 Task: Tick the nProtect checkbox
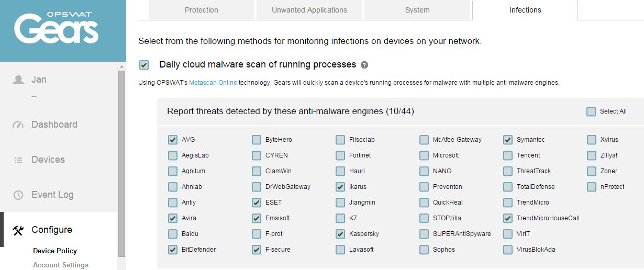click(592, 187)
